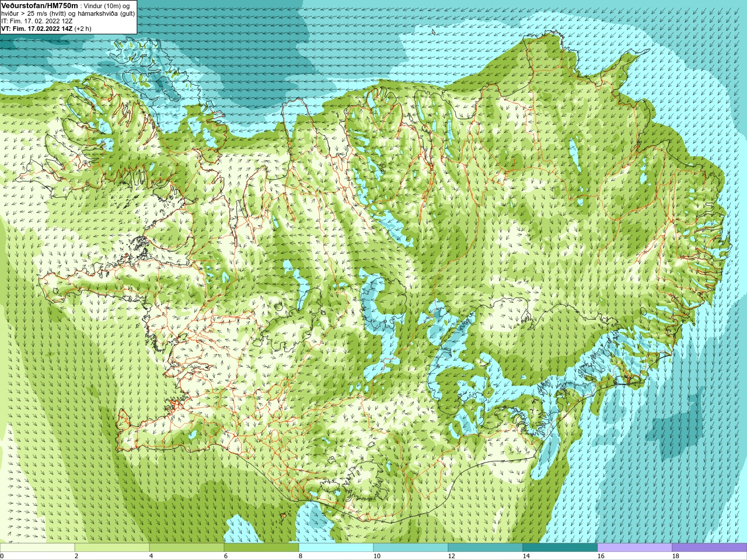The image size is (747, 560).
Task: Click the "IT: Fim. 17. 02. 2022 12Z" line
Action: (37, 20)
